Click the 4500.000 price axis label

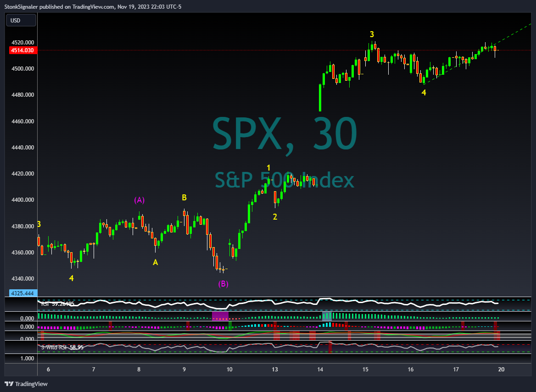click(23, 69)
